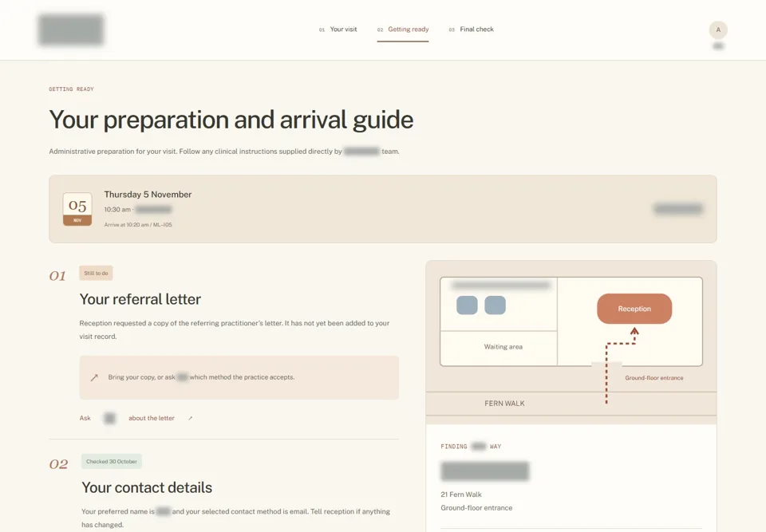Select the Getting ready tab

click(x=402, y=30)
